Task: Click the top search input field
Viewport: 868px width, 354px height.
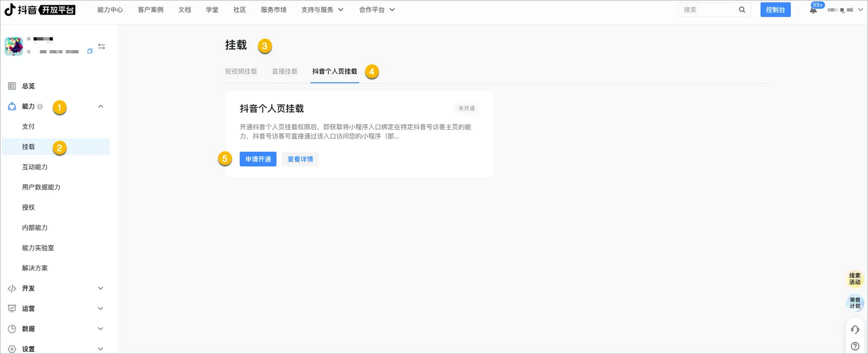Action: pos(708,10)
